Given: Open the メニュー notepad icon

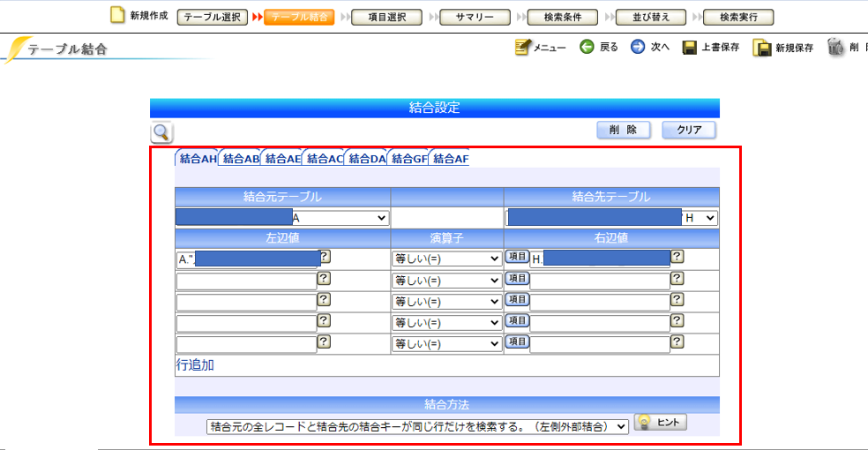Looking at the screenshot, I should pyautogui.click(x=522, y=47).
